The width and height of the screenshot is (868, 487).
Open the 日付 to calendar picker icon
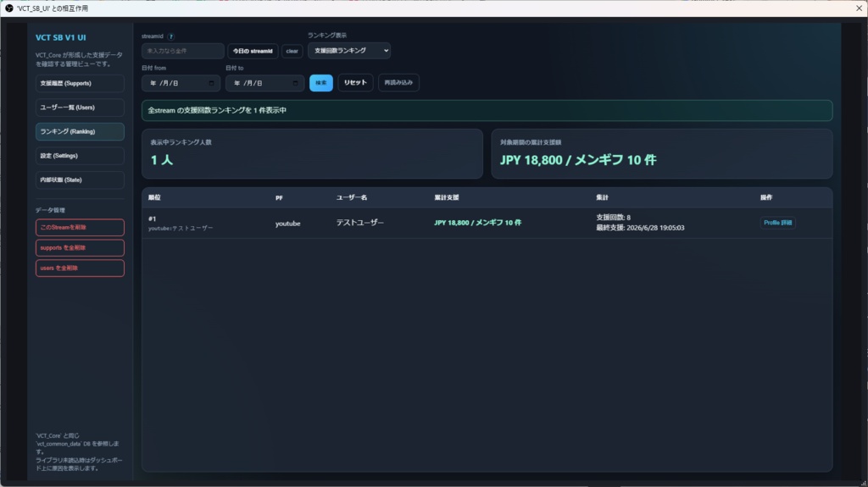(296, 83)
